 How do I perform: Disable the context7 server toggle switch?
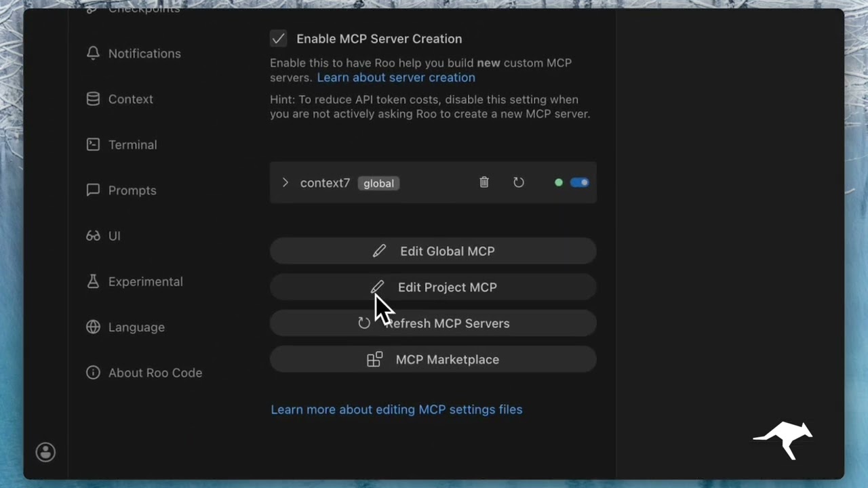click(x=580, y=182)
